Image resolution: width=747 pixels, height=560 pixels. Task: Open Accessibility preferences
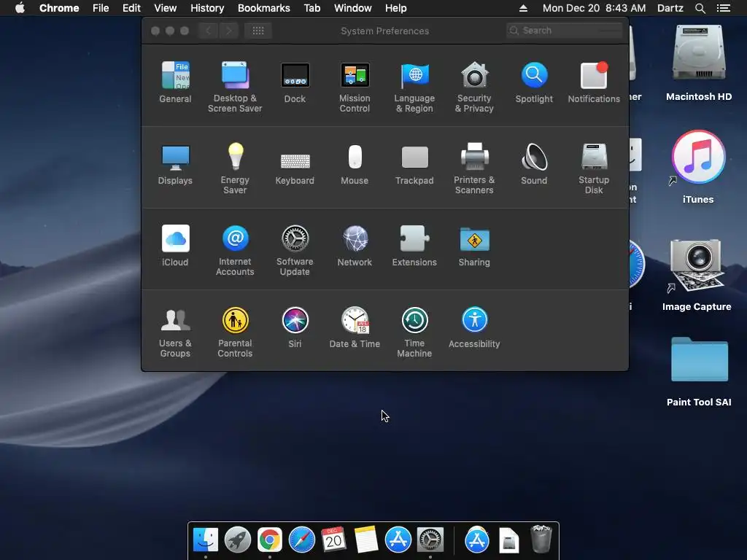point(474,327)
